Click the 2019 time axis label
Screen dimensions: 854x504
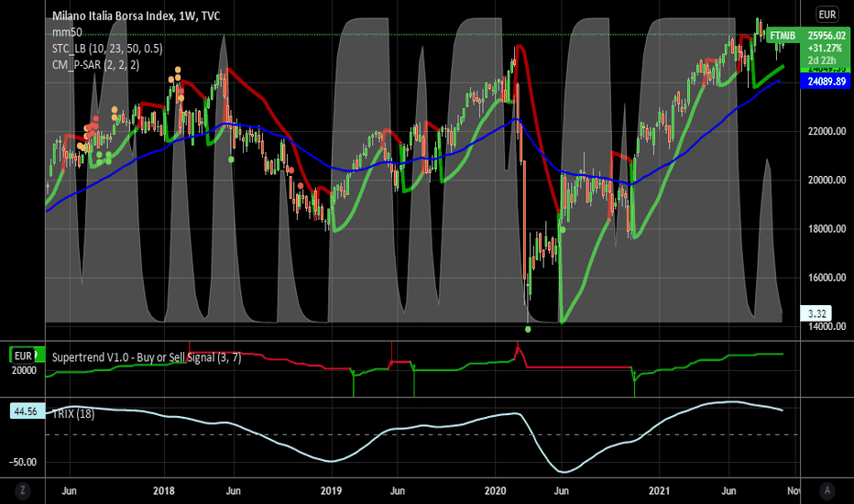331,491
